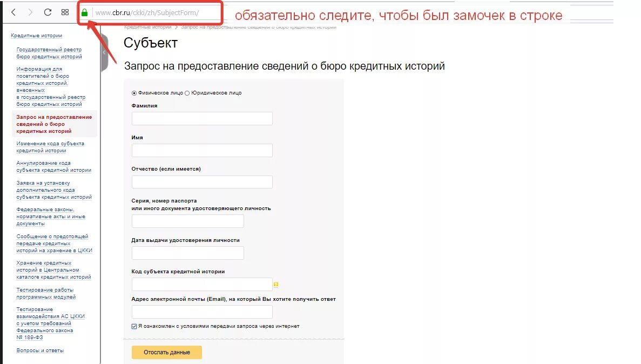
Task: Open Вопросы и ответы sidebar link
Action: pos(40,350)
